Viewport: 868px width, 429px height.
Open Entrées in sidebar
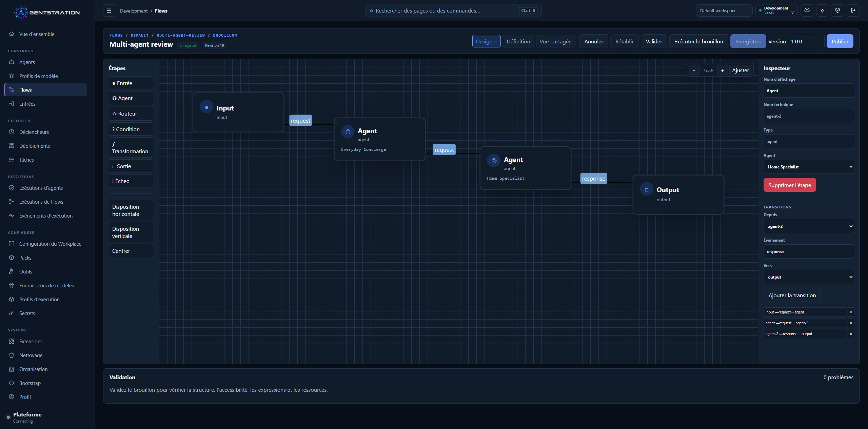[45, 104]
